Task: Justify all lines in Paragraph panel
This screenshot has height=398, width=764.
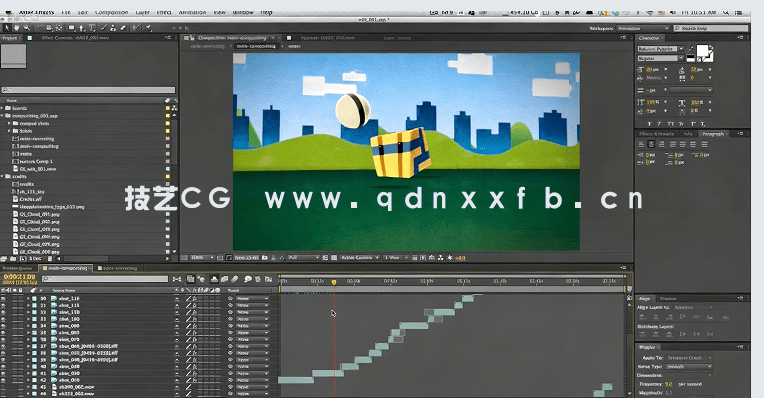Action: tap(705, 144)
